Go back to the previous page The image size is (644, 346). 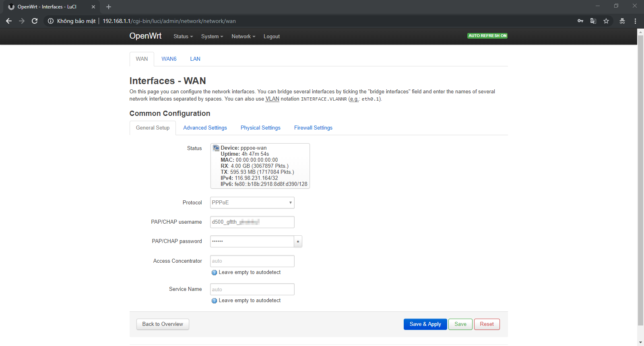coord(9,21)
